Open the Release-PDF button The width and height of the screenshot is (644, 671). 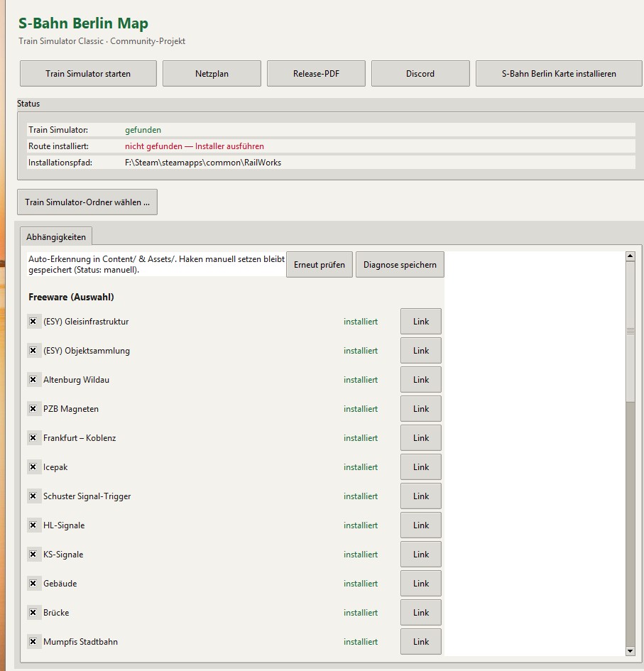coord(316,74)
